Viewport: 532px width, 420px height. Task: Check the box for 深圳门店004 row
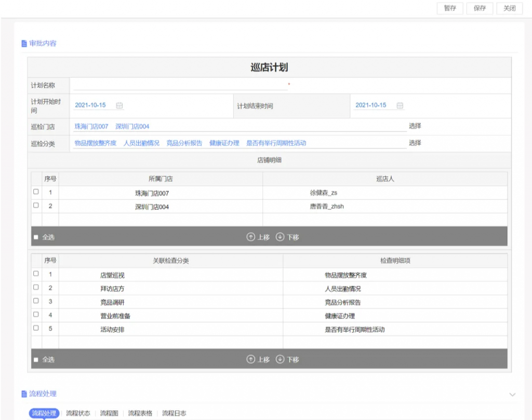pos(36,206)
